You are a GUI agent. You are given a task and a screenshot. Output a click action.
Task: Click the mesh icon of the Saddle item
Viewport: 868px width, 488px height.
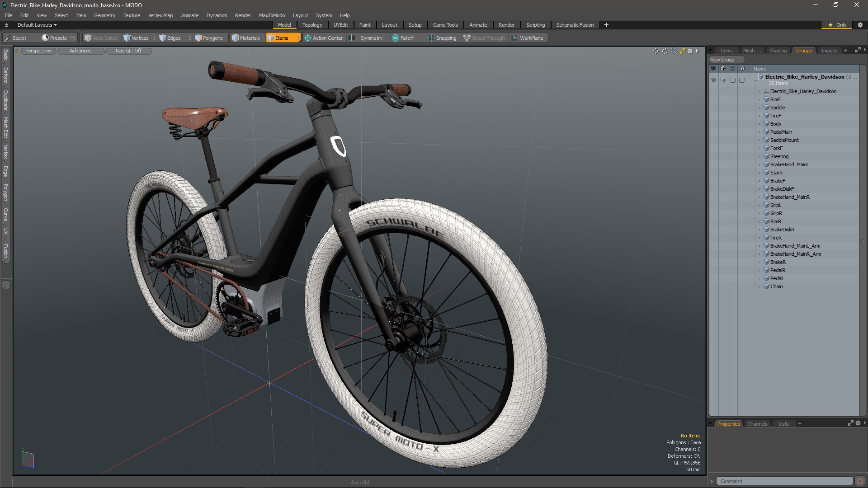click(766, 108)
